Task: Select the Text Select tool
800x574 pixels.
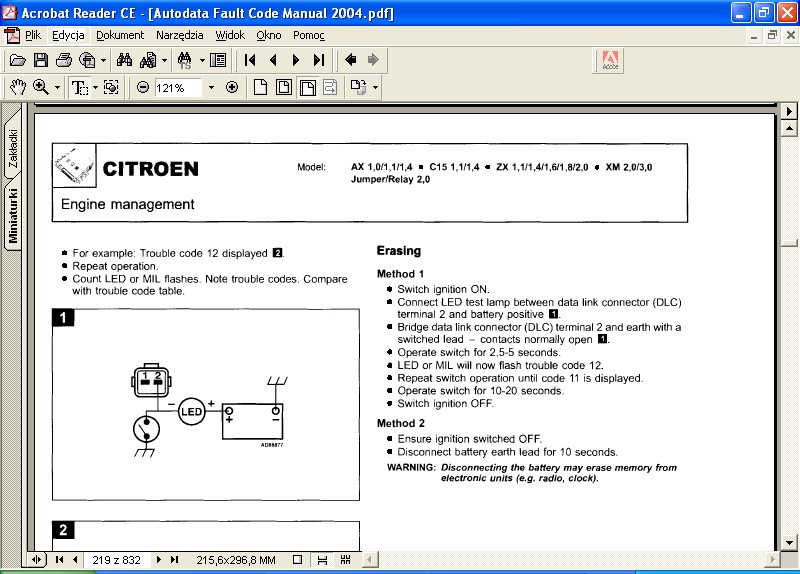Action: coord(80,87)
